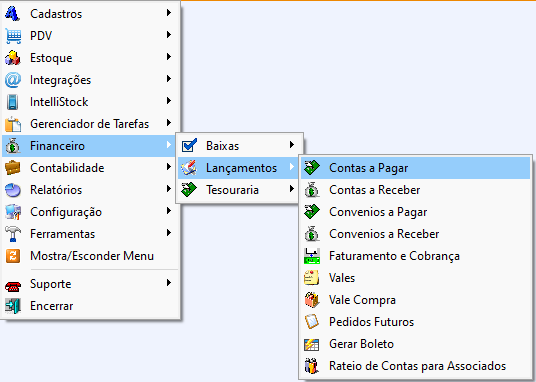Choose Gerar Boleto from the submenu
This screenshot has height=382, width=536.
point(415,344)
